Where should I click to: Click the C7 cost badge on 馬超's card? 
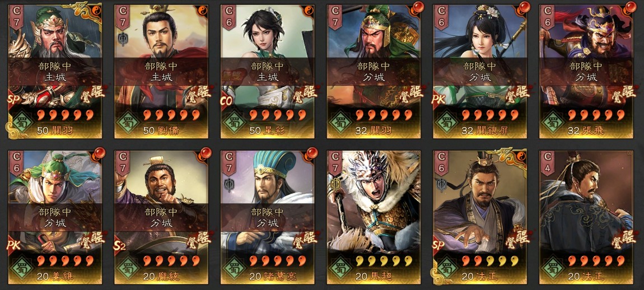[x=335, y=162]
